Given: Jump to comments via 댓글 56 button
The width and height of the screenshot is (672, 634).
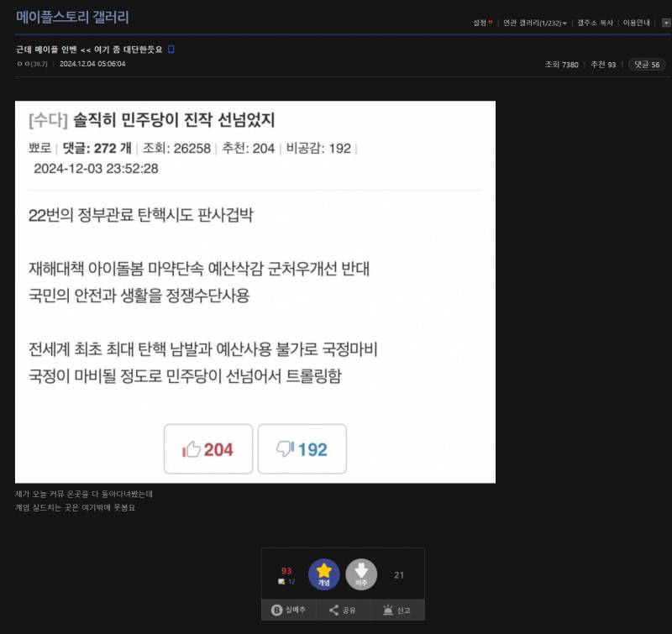Looking at the screenshot, I should (647, 65).
